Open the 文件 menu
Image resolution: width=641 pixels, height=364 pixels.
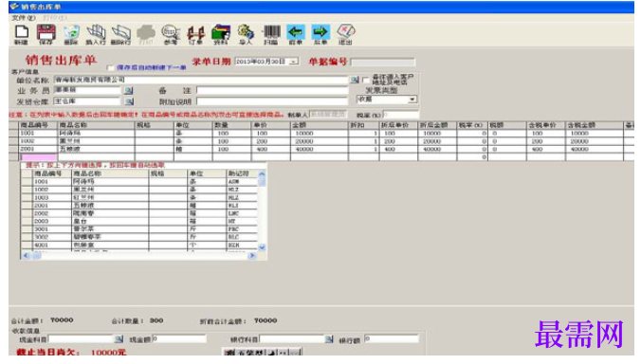click(x=24, y=18)
